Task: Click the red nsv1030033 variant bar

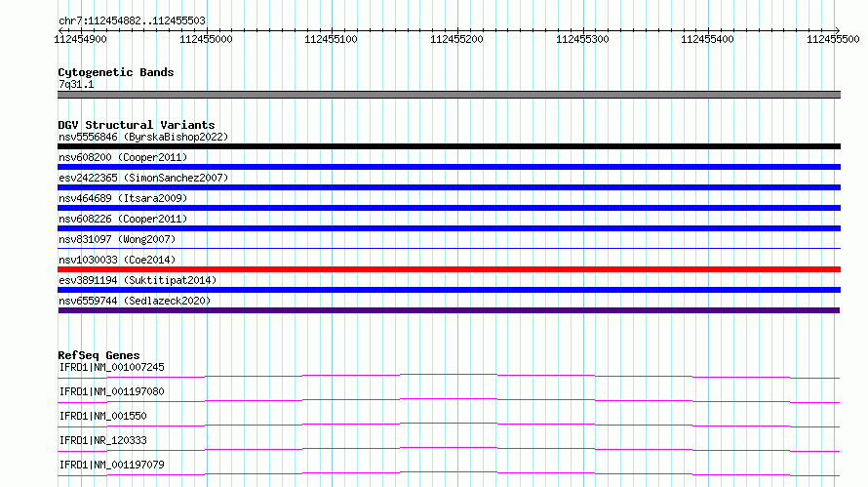Action: click(449, 269)
